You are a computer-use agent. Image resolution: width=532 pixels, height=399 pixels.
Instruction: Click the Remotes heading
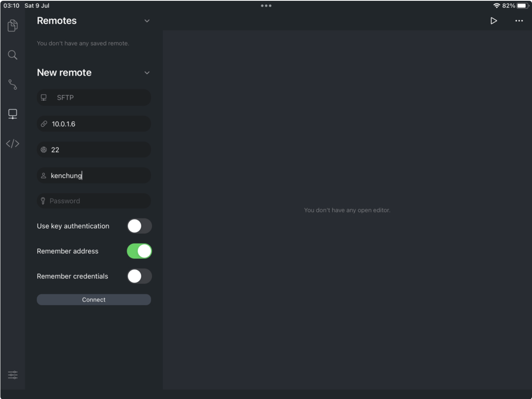pos(57,21)
